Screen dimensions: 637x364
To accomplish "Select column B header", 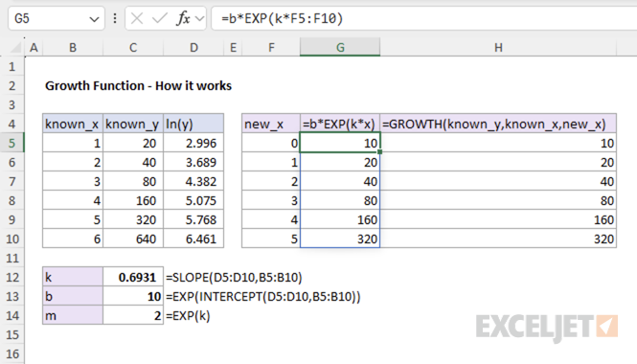I will point(73,48).
